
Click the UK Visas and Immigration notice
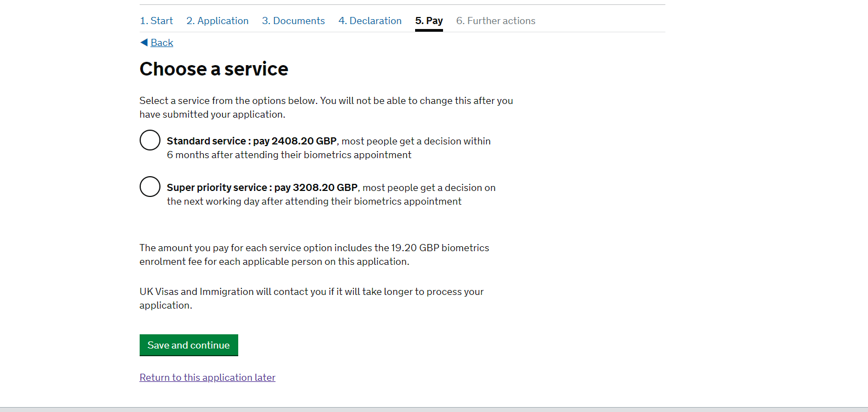coord(311,298)
